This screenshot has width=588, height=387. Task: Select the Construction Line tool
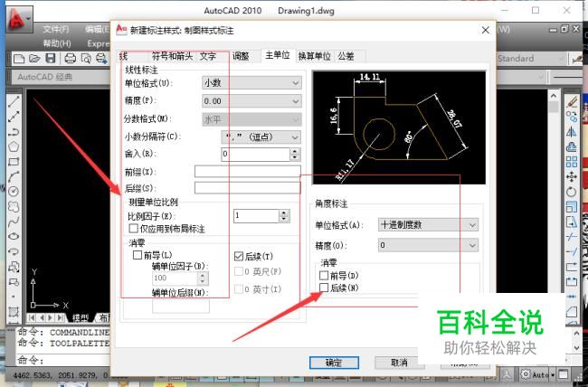14,117
